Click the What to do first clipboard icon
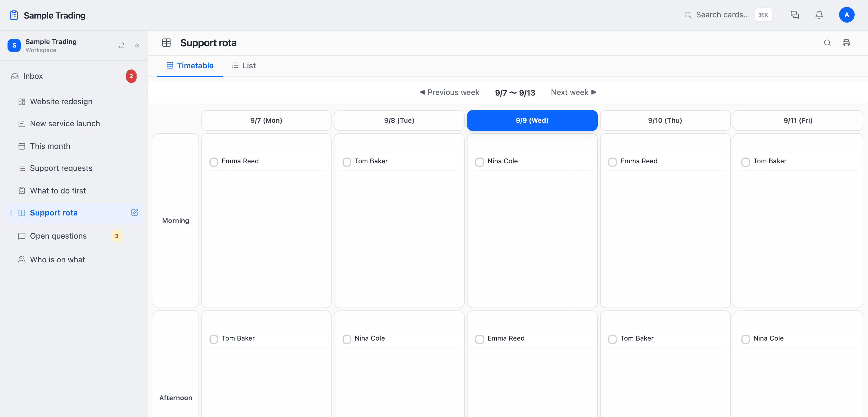Viewport: 868px width, 417px height. pos(22,191)
